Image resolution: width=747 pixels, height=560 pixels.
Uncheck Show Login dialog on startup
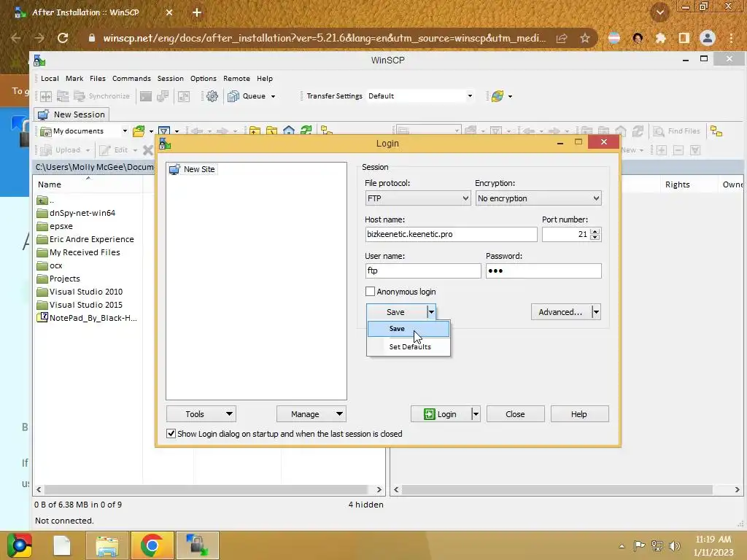tap(171, 433)
